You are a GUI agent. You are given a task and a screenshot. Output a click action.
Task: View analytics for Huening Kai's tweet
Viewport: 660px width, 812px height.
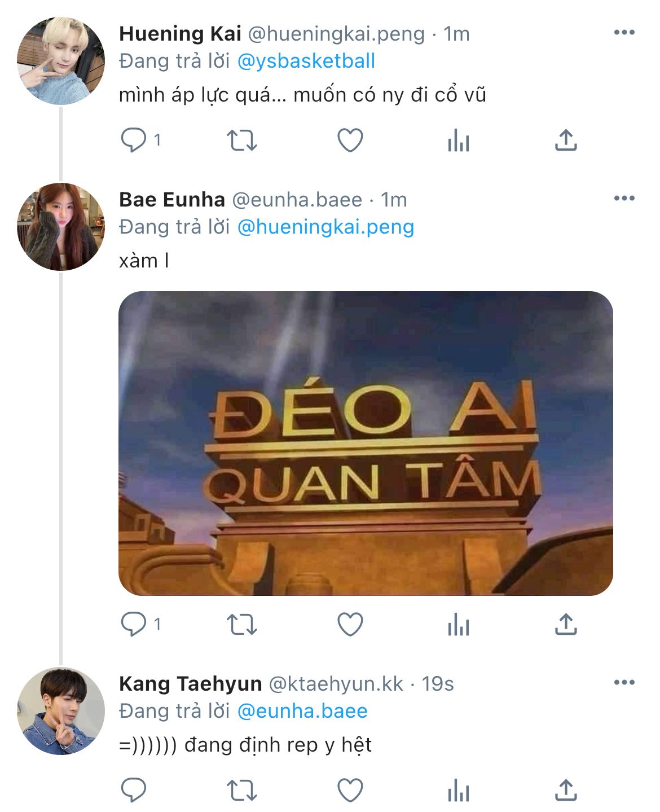[x=458, y=141]
